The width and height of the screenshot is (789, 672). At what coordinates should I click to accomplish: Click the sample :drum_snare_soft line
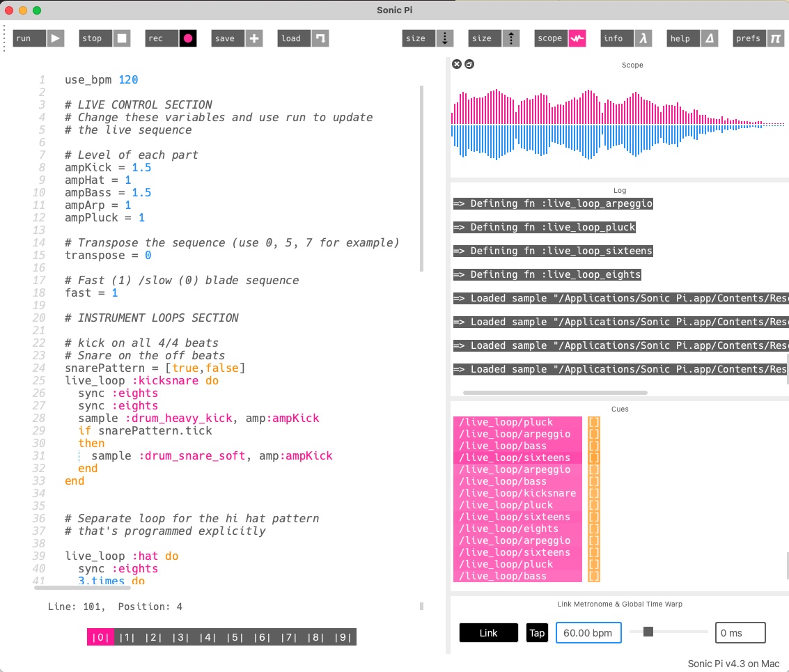pyautogui.click(x=212, y=455)
